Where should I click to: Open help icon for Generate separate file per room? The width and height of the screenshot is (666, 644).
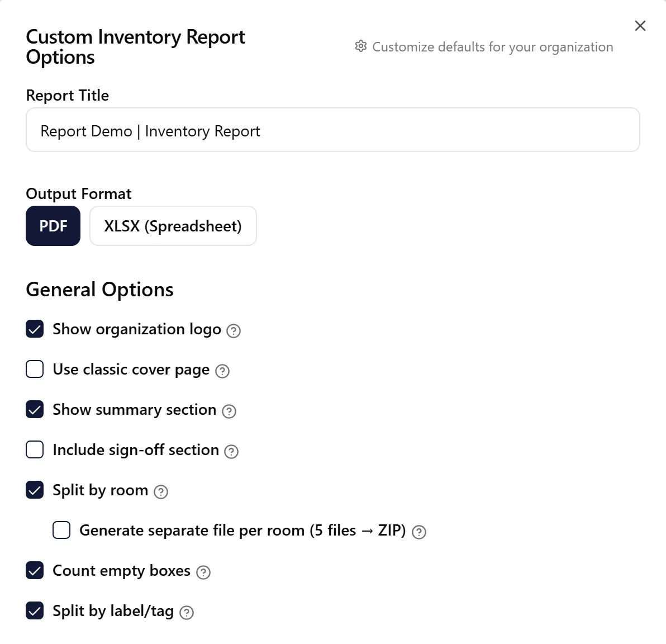coord(419,532)
